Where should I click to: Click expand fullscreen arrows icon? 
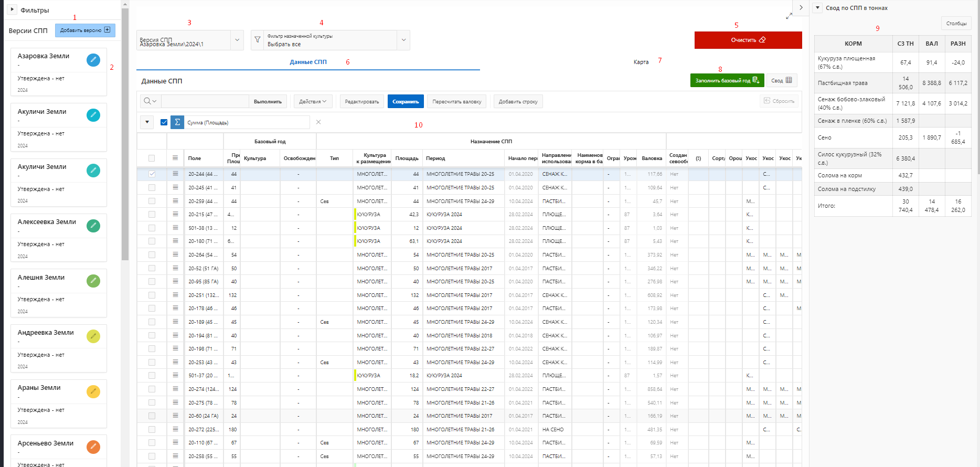[789, 16]
